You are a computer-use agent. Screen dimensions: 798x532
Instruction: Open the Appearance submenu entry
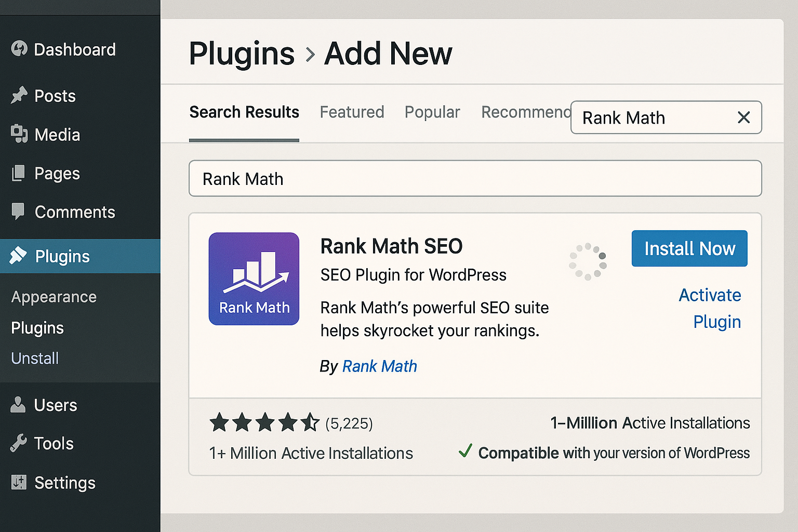[54, 297]
